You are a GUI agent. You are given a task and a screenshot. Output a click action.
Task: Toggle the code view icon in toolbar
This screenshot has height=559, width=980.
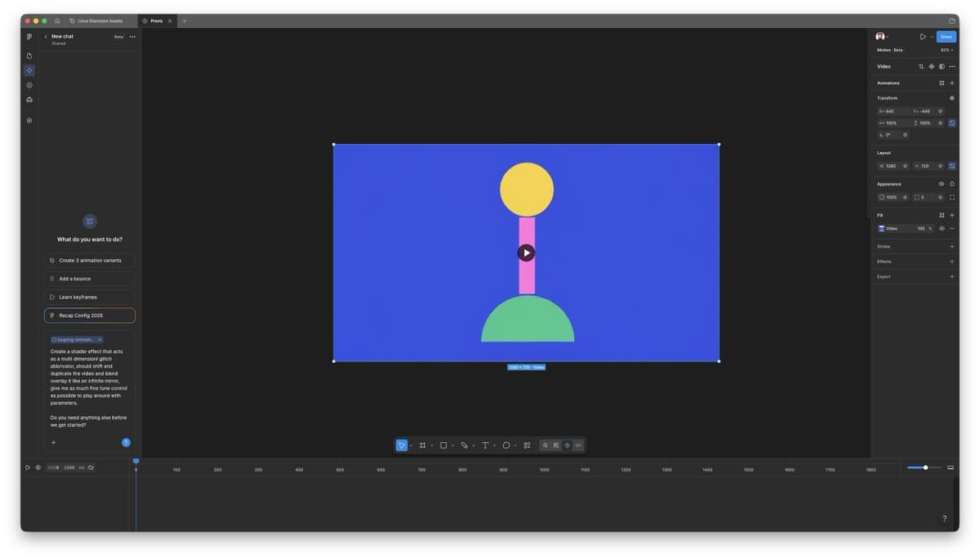click(578, 445)
